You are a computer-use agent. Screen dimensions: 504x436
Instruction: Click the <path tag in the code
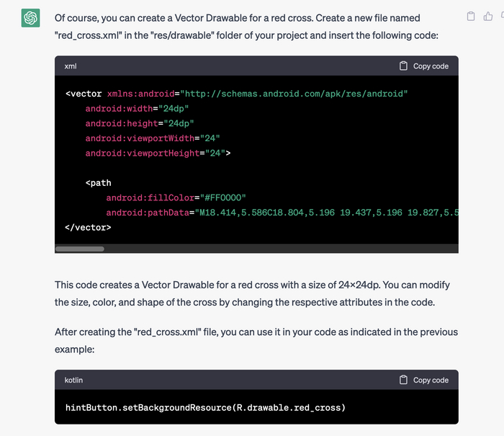click(x=98, y=183)
